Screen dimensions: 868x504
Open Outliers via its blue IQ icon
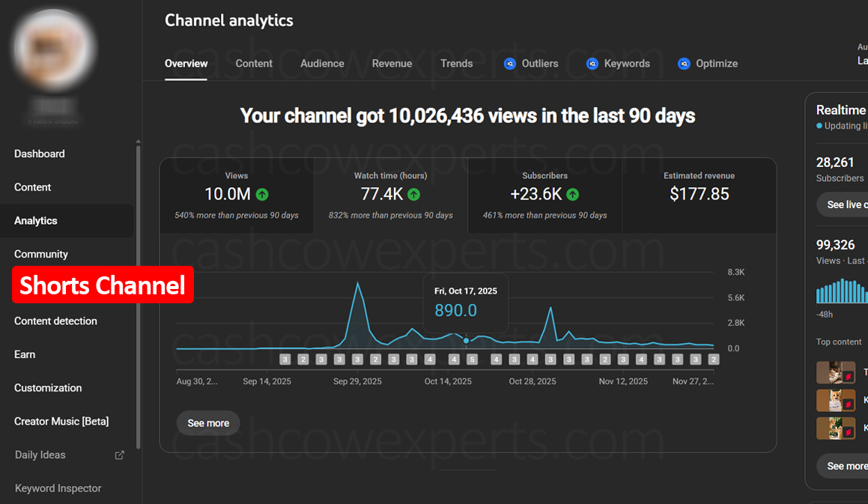pyautogui.click(x=511, y=64)
